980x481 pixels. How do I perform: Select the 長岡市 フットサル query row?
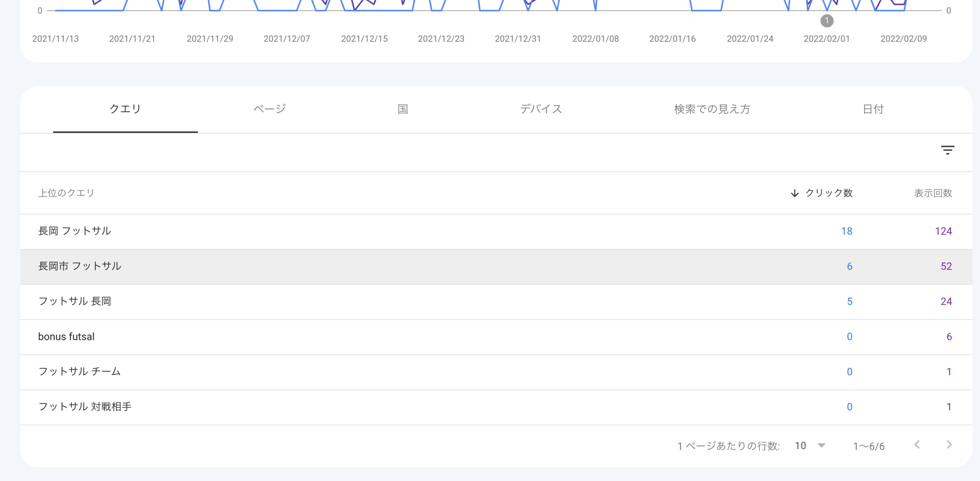[496, 267]
